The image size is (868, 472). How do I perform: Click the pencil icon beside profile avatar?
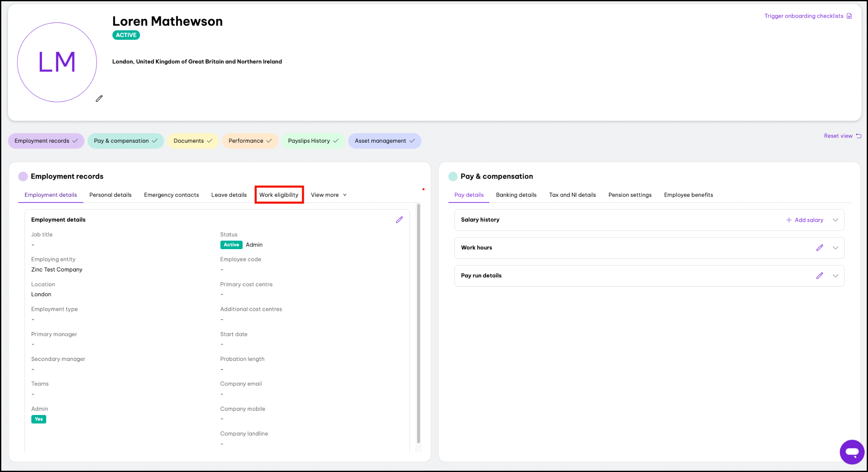(x=99, y=98)
